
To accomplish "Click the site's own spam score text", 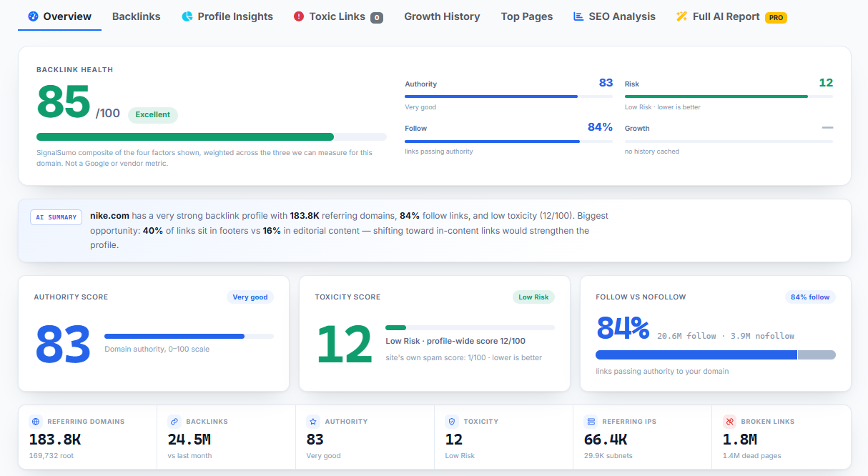I will (463, 357).
